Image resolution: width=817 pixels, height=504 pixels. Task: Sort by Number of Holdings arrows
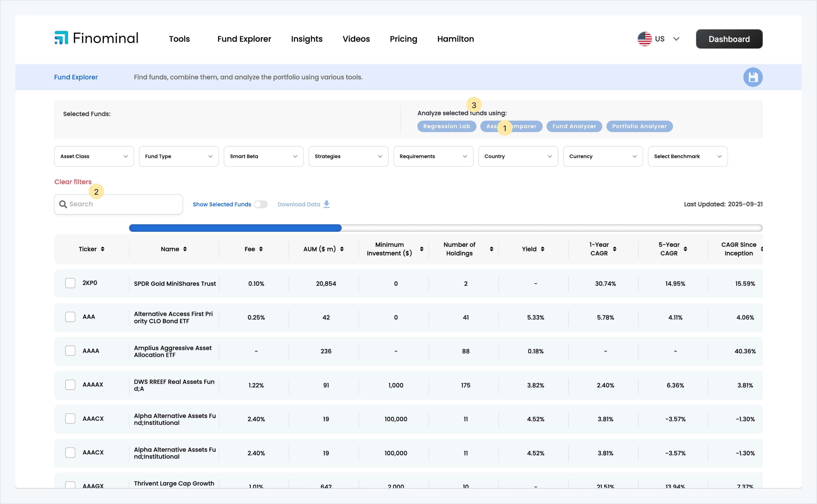pyautogui.click(x=492, y=249)
